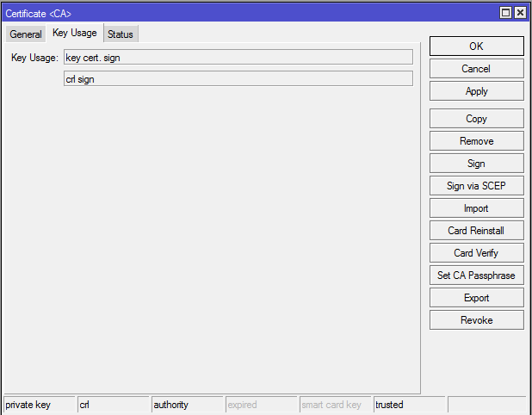Maximize the Certificate window
The width and height of the screenshot is (532, 415).
[506, 13]
